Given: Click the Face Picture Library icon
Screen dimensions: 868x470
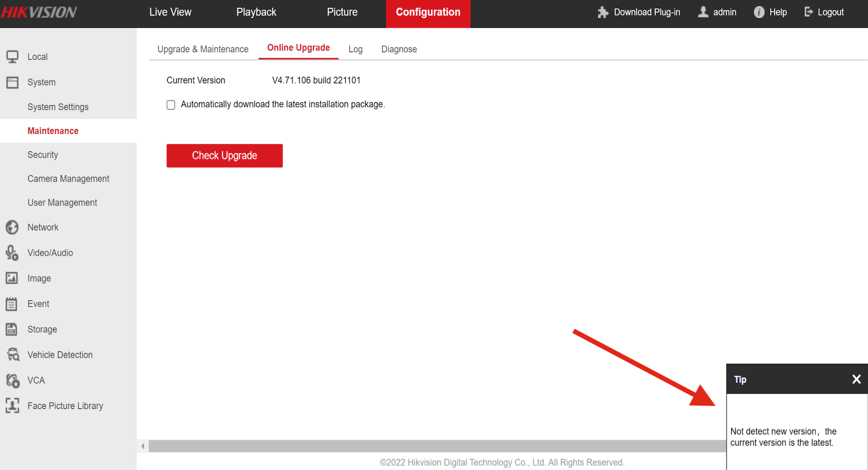Looking at the screenshot, I should (12, 406).
